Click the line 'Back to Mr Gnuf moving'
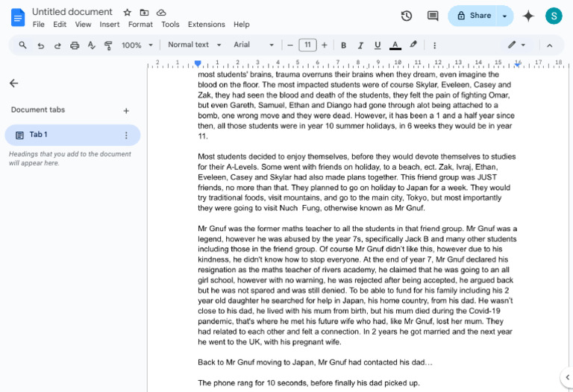 point(315,362)
